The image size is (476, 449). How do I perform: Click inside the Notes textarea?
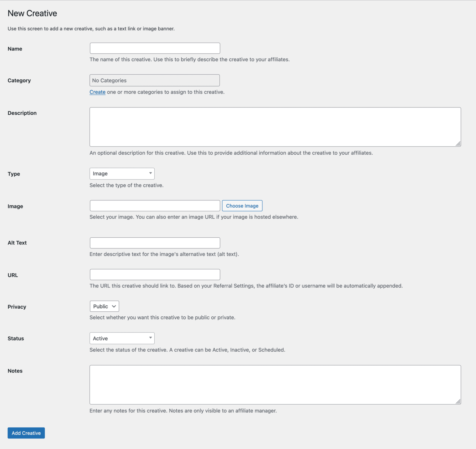tap(275, 385)
